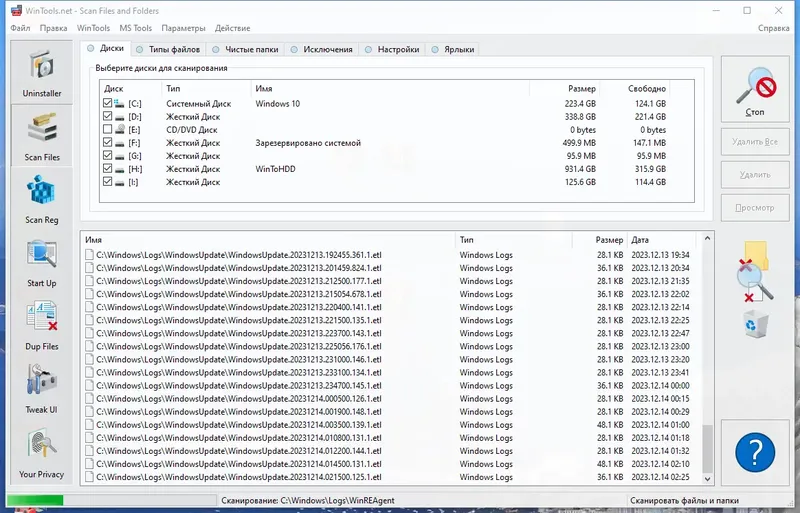Click the results scrollbar down arrow
This screenshot has width=800, height=513.
coord(707,479)
